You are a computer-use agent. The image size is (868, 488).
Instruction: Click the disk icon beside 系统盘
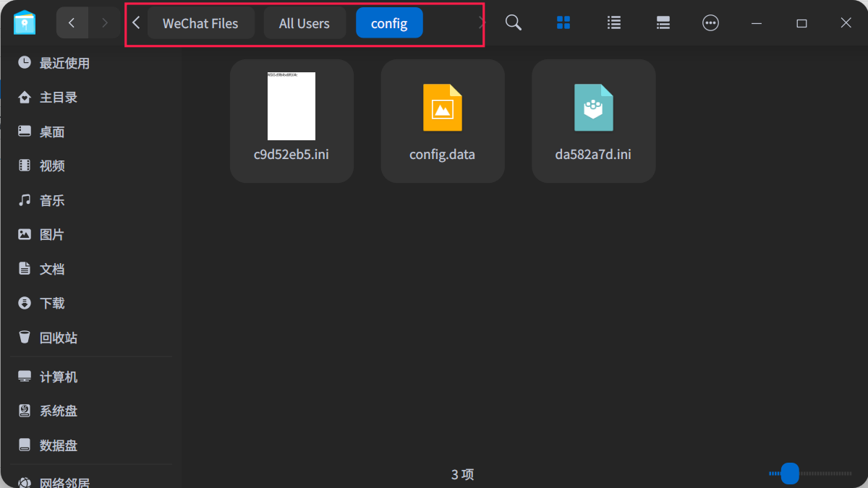click(25, 411)
